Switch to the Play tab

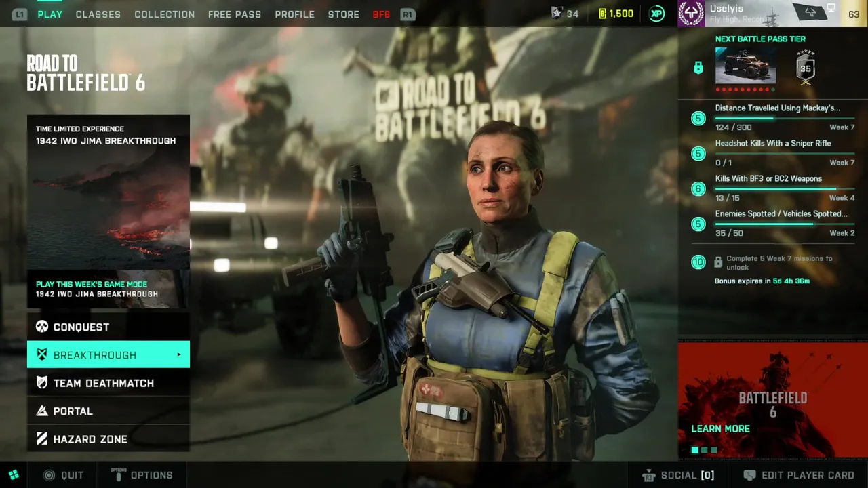click(50, 14)
